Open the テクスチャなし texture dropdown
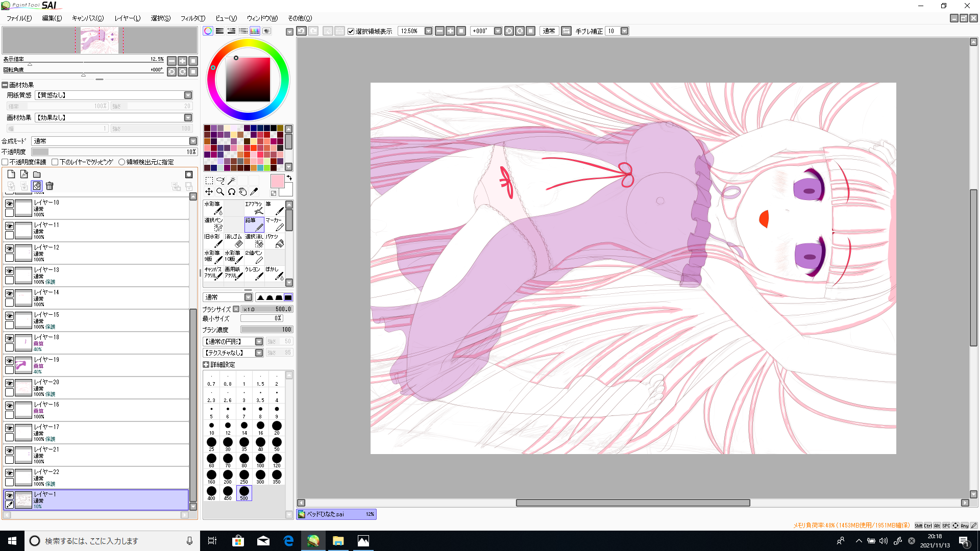980x551 pixels. (x=259, y=353)
